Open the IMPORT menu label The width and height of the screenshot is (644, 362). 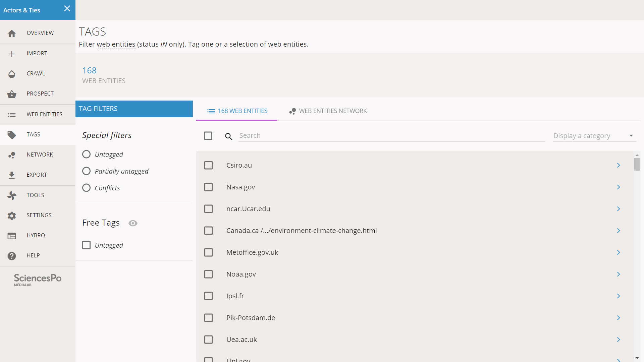(37, 53)
